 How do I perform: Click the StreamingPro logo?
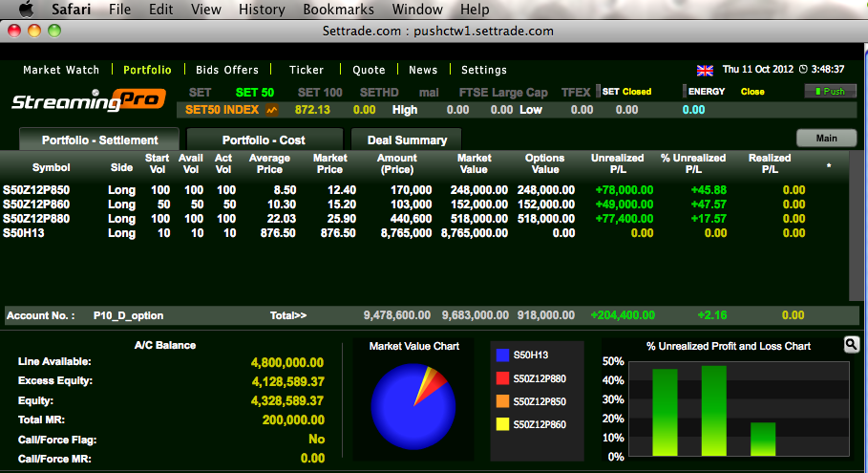[89, 99]
